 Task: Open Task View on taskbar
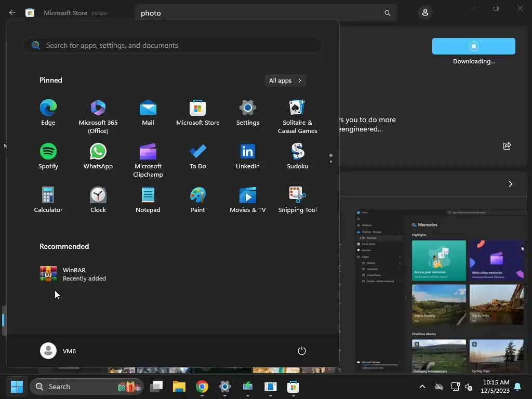pyautogui.click(x=156, y=387)
